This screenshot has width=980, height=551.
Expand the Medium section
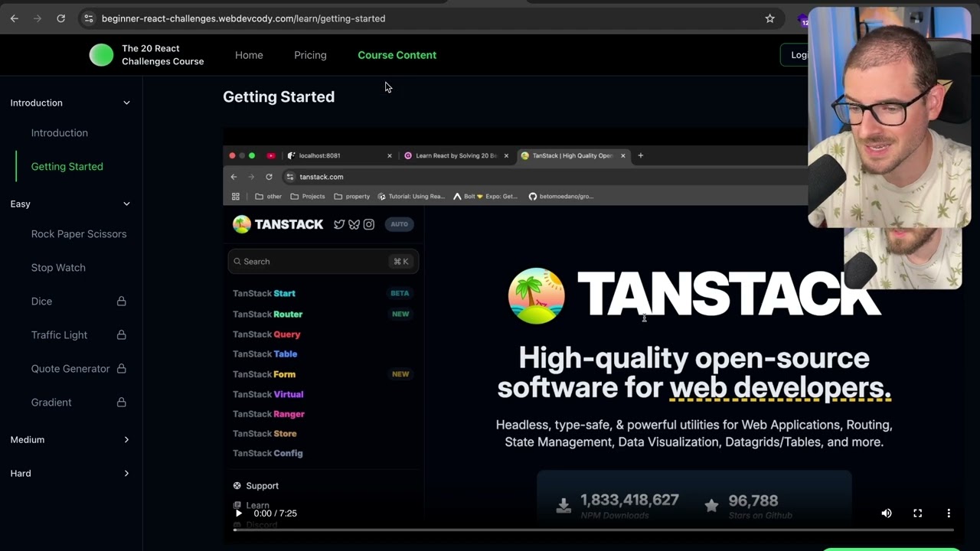point(70,439)
